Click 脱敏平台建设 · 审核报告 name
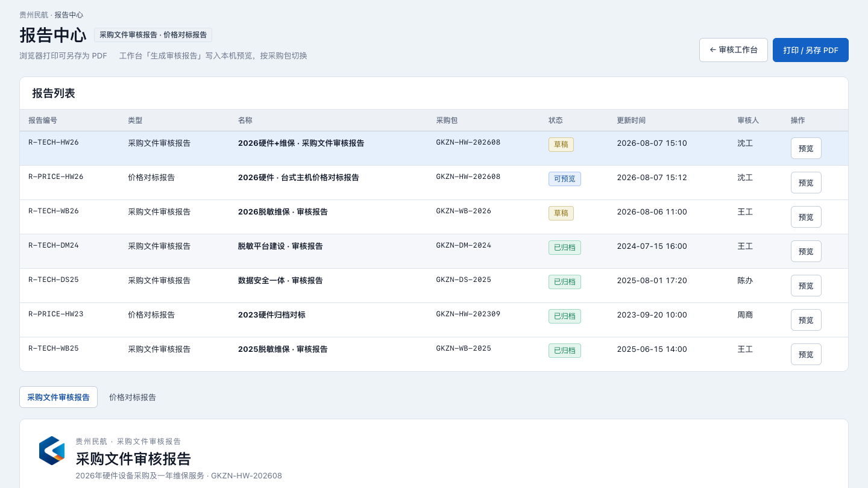This screenshot has width=868, height=488. [x=280, y=246]
